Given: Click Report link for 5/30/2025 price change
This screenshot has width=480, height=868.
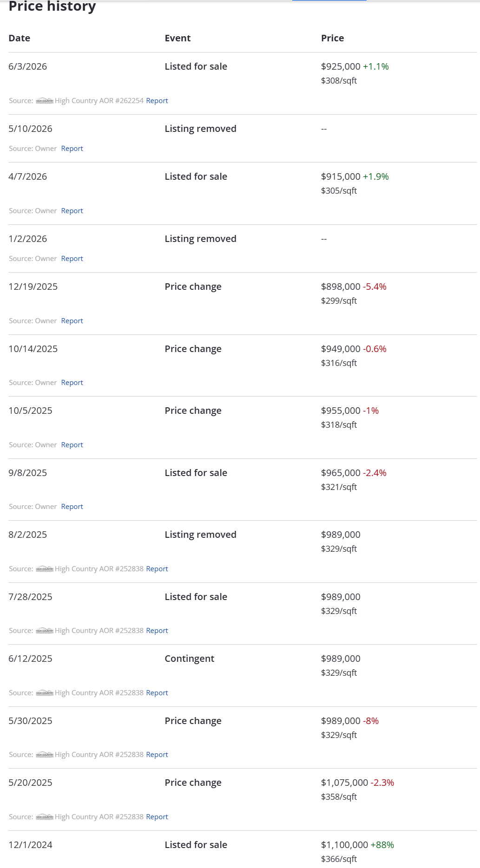Looking at the screenshot, I should pyautogui.click(x=157, y=755).
